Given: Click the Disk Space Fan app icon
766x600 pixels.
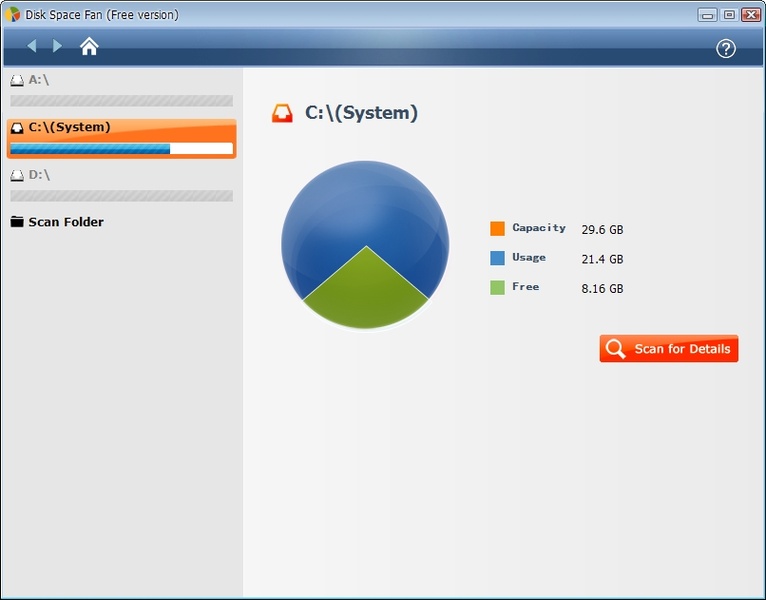Looking at the screenshot, I should pos(12,14).
